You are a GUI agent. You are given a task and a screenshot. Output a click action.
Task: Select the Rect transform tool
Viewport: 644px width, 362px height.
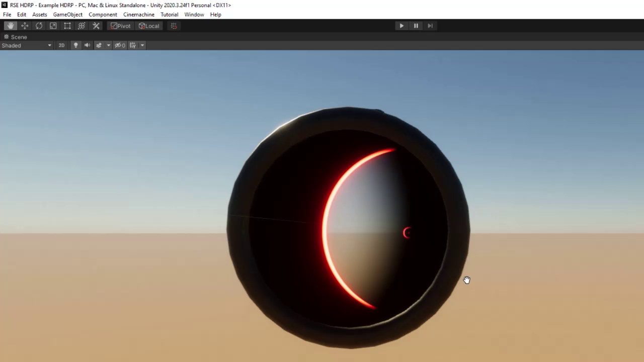[x=67, y=26]
